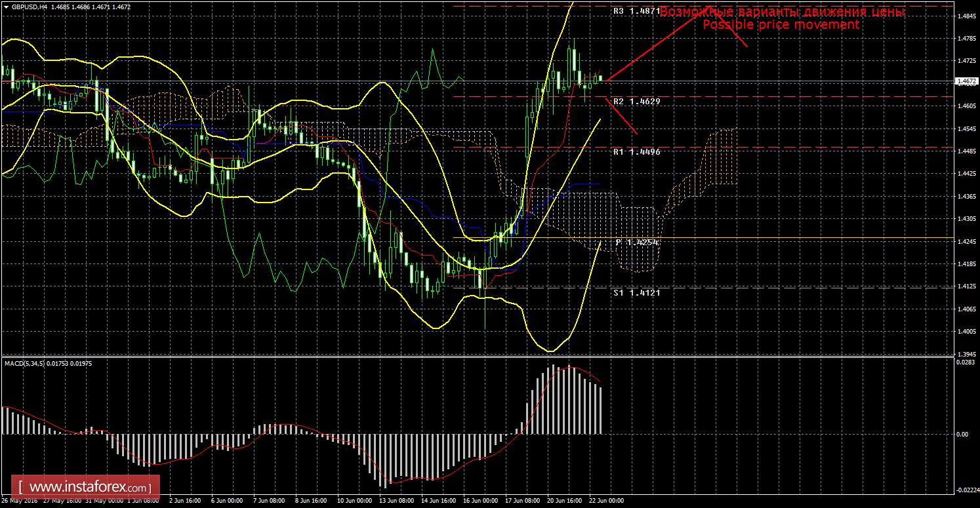Click the 0.0283 value on MACD scale
Screen dimensions: 980x508
pos(965,362)
